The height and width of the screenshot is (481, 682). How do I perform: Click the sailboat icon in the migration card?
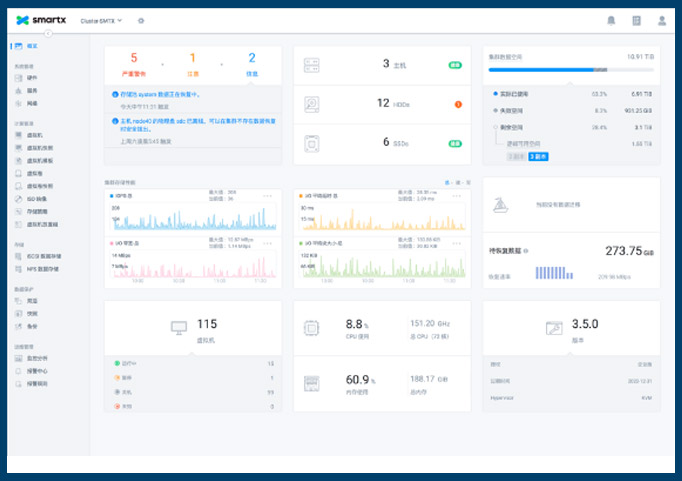coord(500,204)
